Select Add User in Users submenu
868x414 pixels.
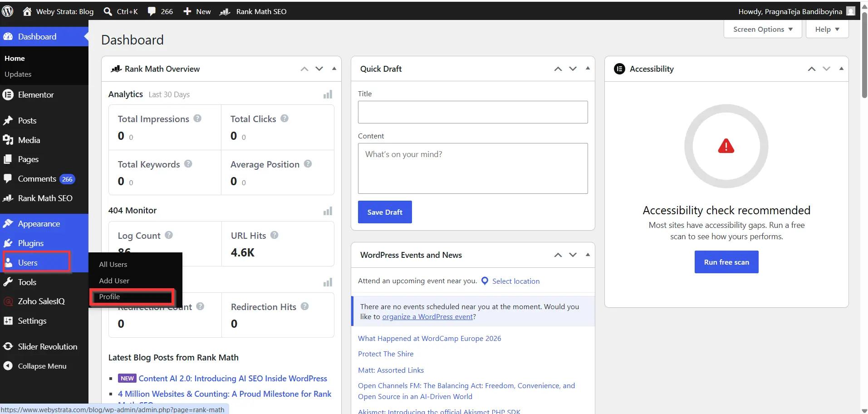(x=114, y=281)
